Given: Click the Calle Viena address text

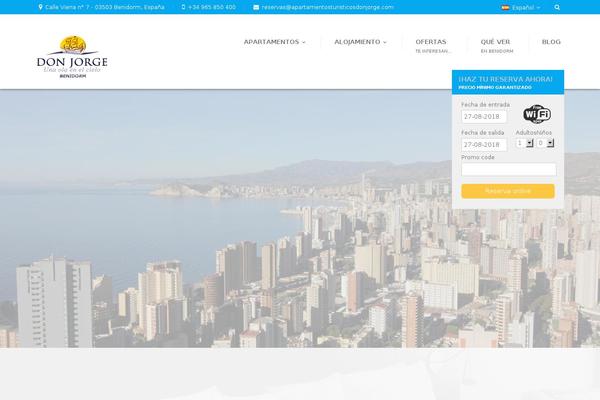Looking at the screenshot, I should coord(105,7).
